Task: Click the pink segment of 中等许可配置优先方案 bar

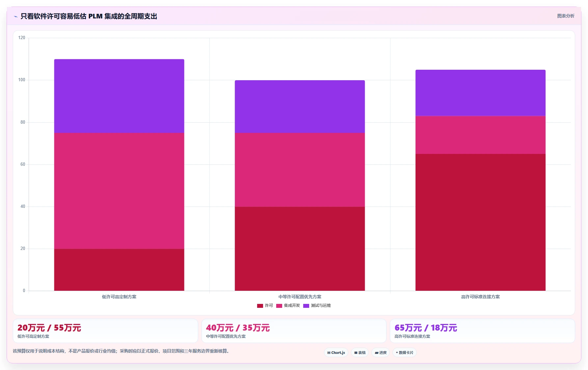Action: [x=300, y=170]
